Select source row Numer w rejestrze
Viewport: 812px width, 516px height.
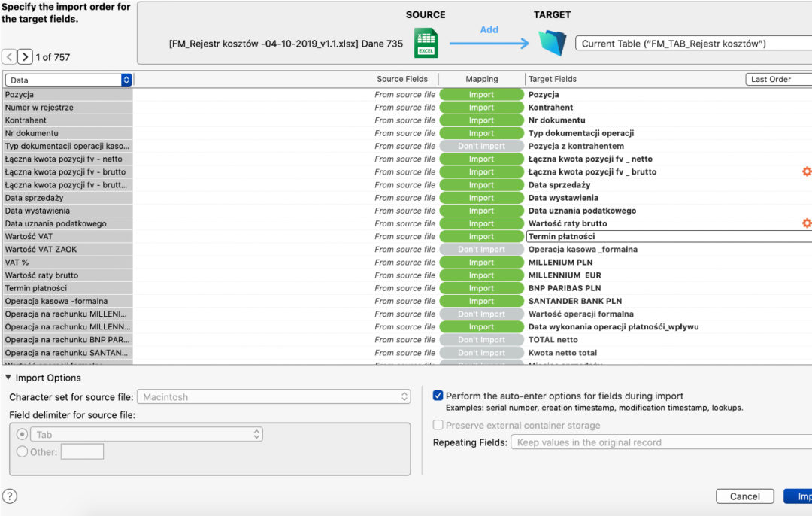tap(68, 108)
